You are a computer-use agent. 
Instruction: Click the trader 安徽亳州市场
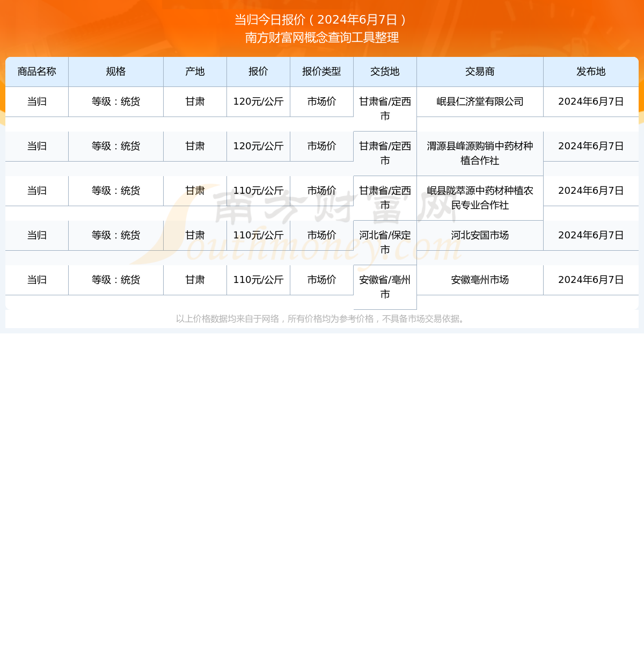(x=480, y=280)
